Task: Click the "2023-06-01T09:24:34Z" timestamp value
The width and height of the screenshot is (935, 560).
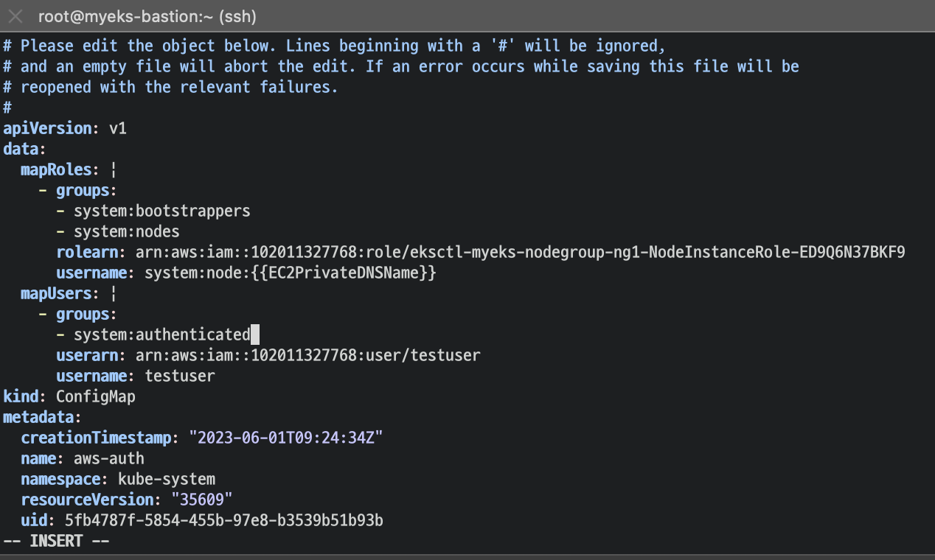Action: tap(286, 438)
